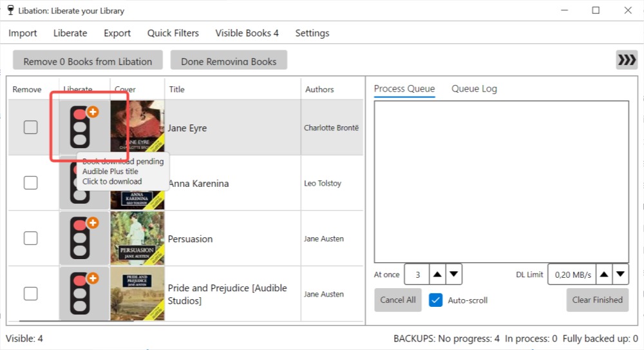The width and height of the screenshot is (644, 350).
Task: Open the Anna Karenina cover thumbnail
Action: tap(137, 200)
